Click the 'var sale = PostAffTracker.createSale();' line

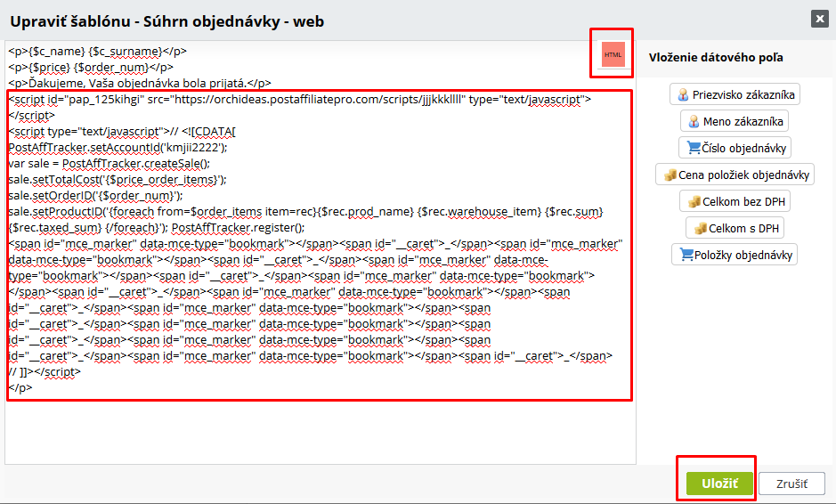(x=110, y=163)
